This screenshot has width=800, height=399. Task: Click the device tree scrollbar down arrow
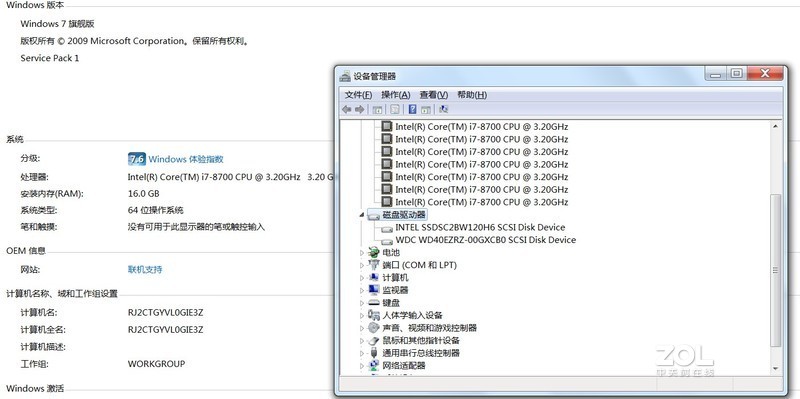(x=776, y=368)
